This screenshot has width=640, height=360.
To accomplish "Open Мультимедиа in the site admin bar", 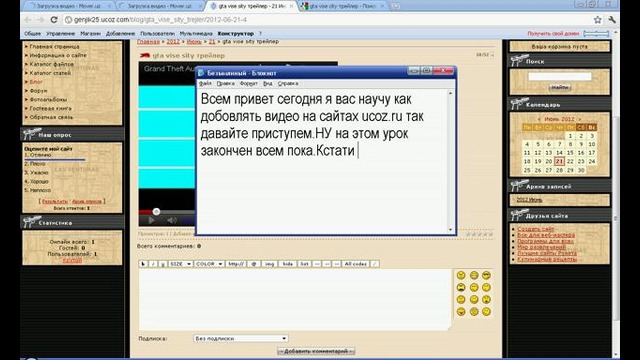I will point(196,33).
